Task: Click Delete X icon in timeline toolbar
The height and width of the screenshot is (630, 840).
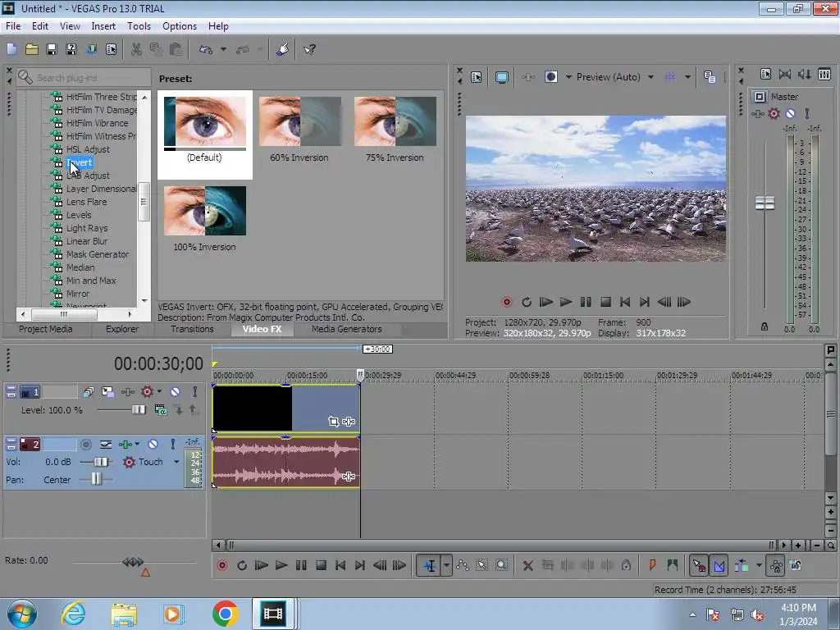Action: tap(527, 565)
